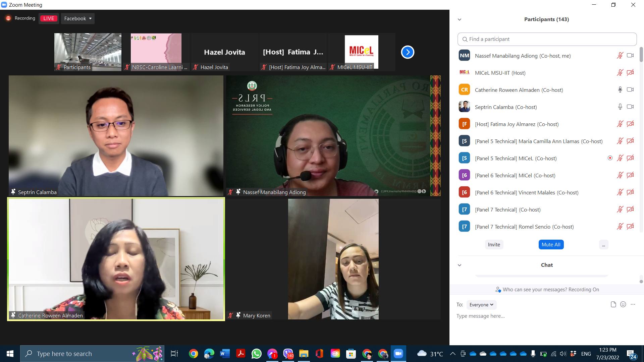Click the red Recording indicator icon
644x362 pixels.
8,18
